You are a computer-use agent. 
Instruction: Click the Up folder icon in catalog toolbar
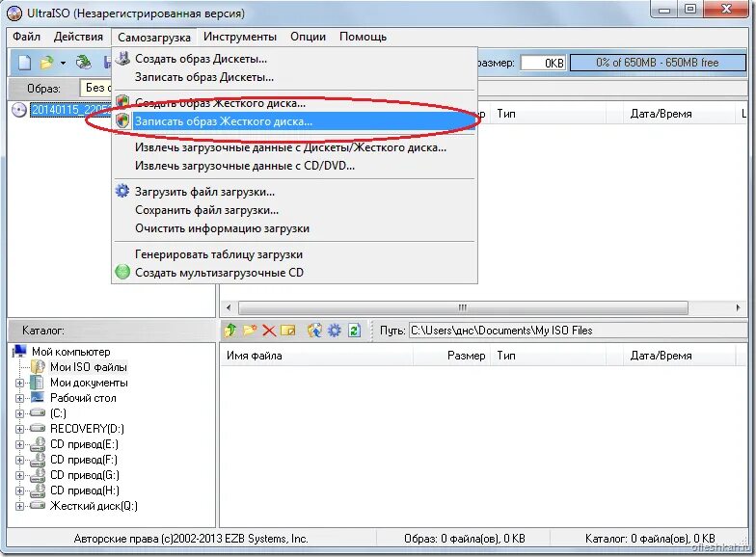(230, 330)
